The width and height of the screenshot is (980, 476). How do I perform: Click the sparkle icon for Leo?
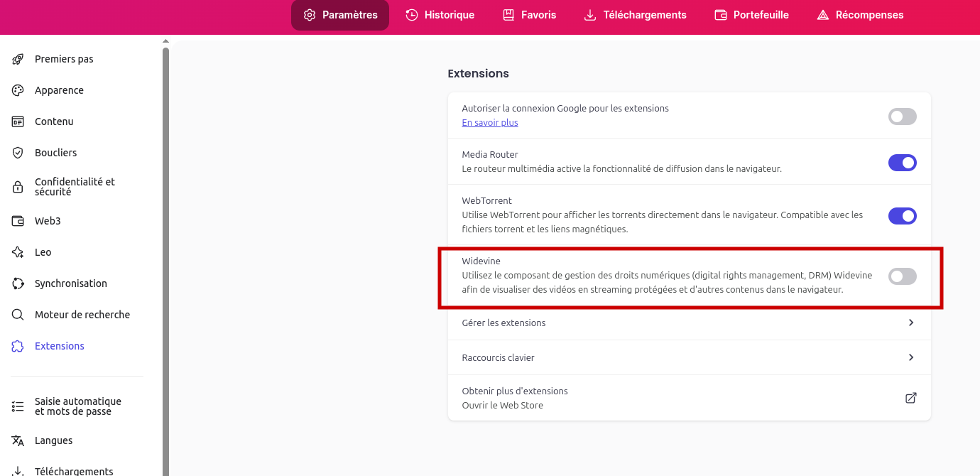(18, 252)
